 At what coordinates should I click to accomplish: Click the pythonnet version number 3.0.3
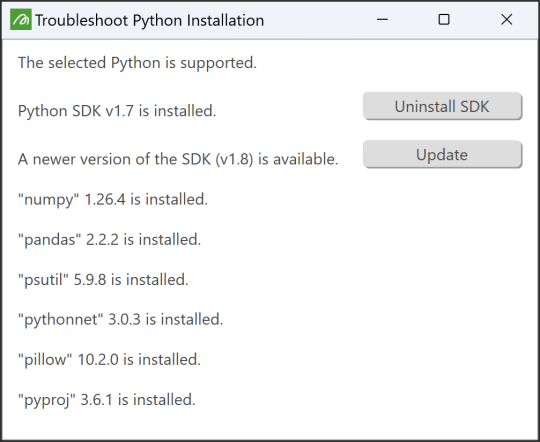click(125, 320)
